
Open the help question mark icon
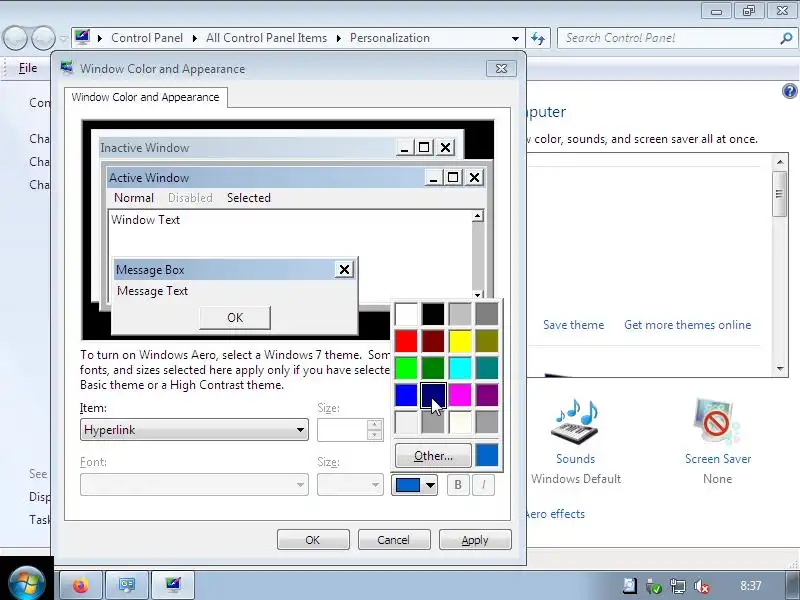tap(789, 91)
